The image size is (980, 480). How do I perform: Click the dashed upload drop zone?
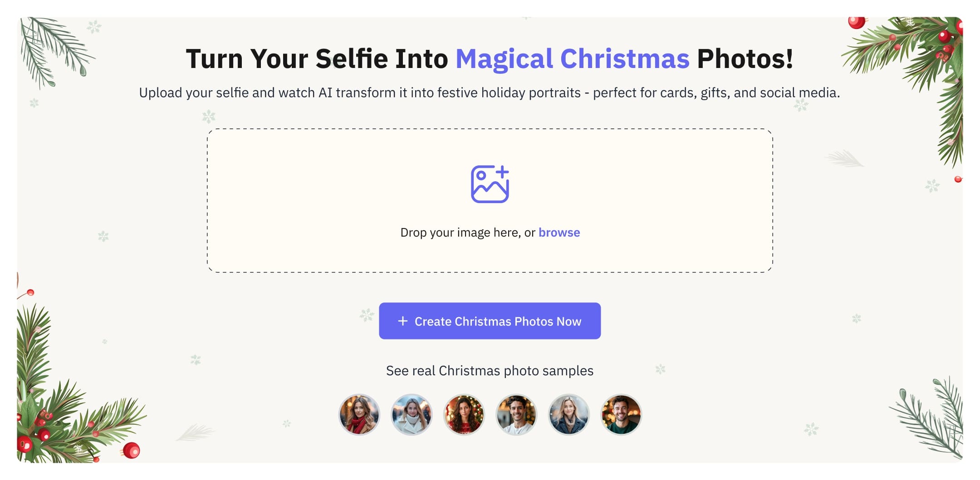pyautogui.click(x=490, y=199)
